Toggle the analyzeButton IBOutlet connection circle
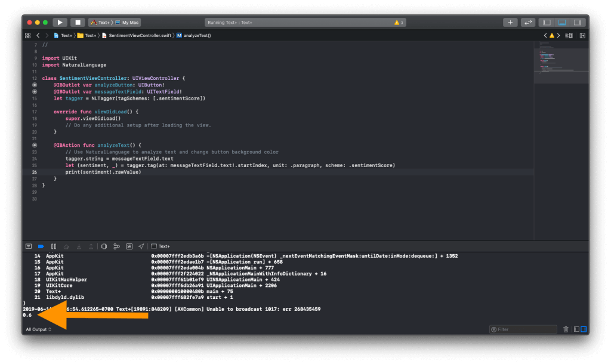The width and height of the screenshot is (611, 364). click(35, 85)
